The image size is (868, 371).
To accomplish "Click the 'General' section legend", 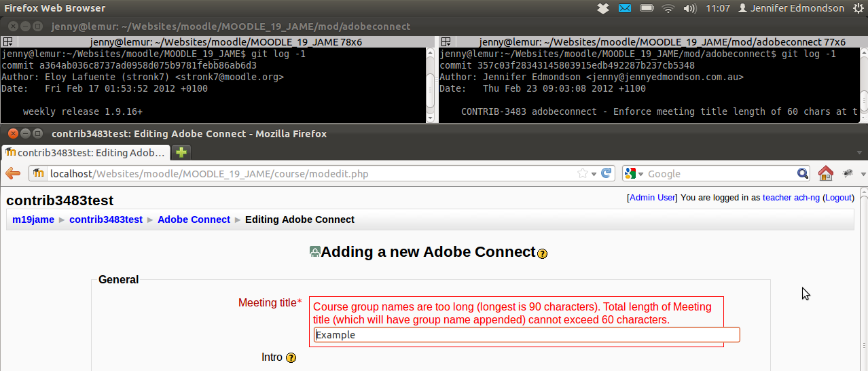I will pyautogui.click(x=118, y=279).
